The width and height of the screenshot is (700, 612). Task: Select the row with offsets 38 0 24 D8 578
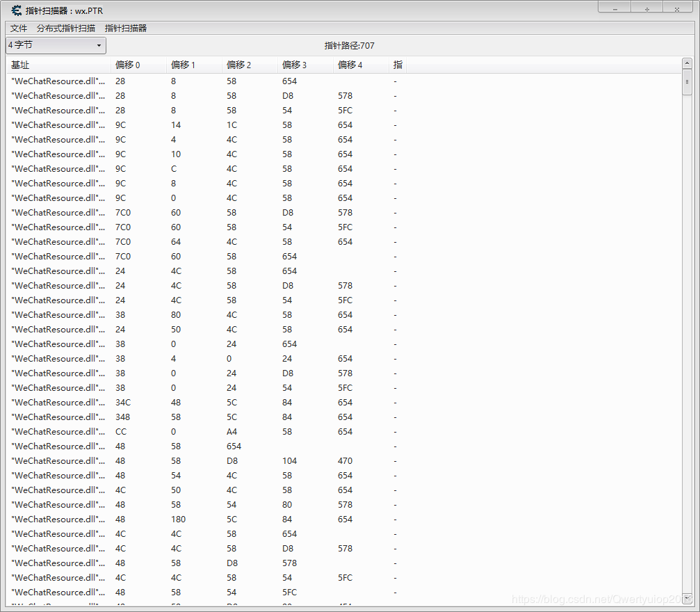coord(344,373)
